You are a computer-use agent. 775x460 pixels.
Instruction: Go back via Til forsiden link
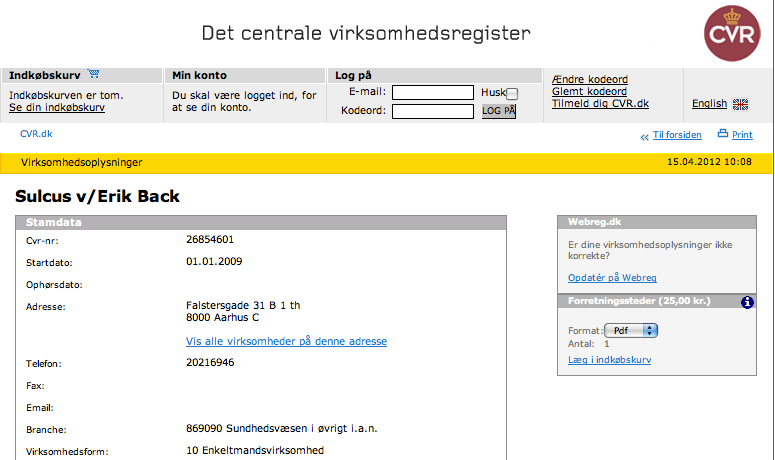pyautogui.click(x=677, y=135)
